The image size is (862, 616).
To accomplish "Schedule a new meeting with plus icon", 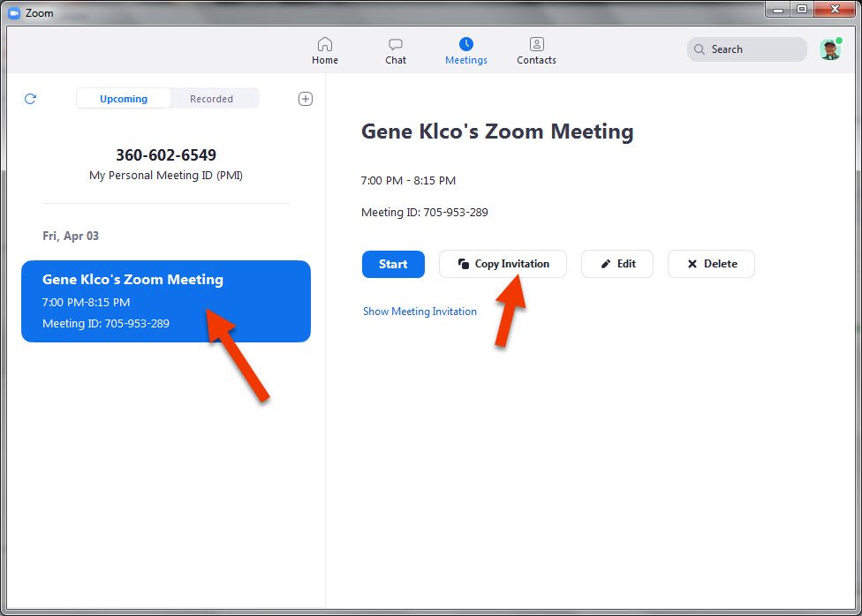I will 306,99.
